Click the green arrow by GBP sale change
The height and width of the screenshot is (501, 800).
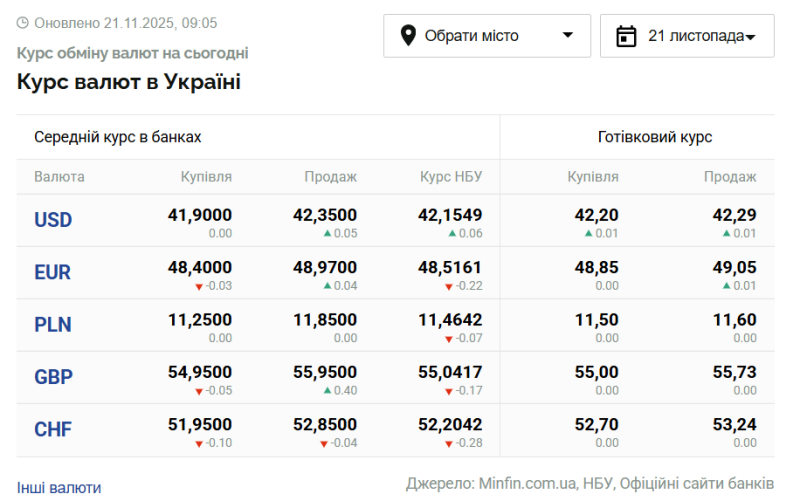pyautogui.click(x=327, y=391)
